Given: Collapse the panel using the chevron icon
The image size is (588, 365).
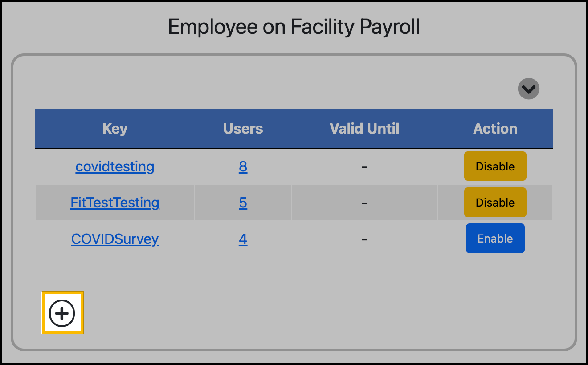Looking at the screenshot, I should (x=529, y=89).
